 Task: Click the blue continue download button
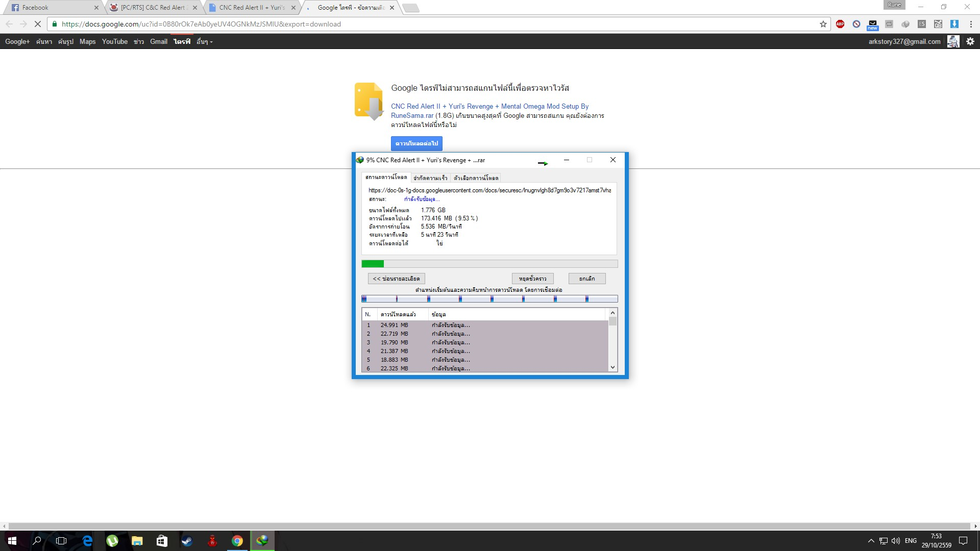tap(416, 143)
